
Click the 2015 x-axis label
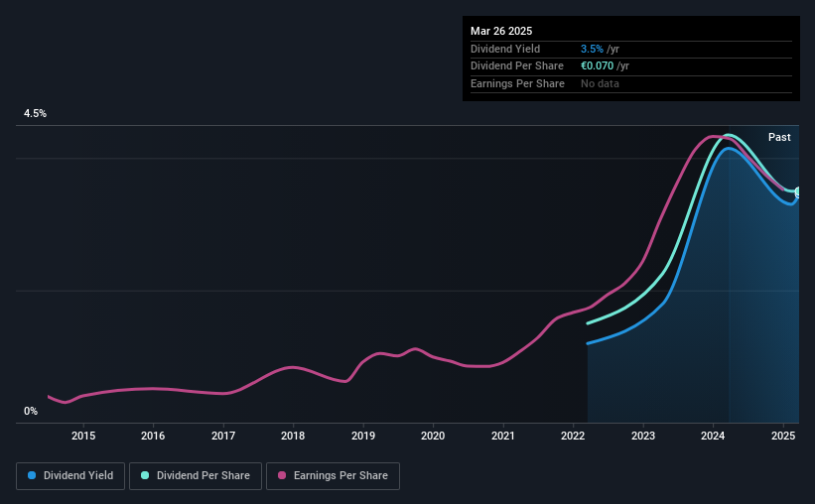[83, 436]
